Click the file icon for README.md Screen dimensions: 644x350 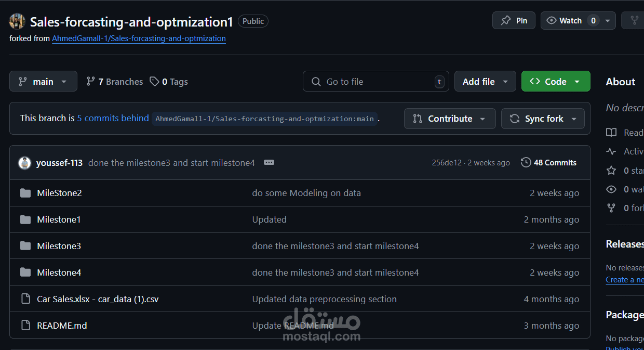(25, 326)
